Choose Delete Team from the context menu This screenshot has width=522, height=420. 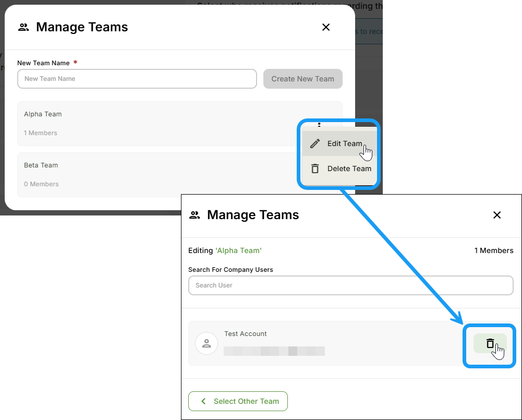(x=349, y=168)
